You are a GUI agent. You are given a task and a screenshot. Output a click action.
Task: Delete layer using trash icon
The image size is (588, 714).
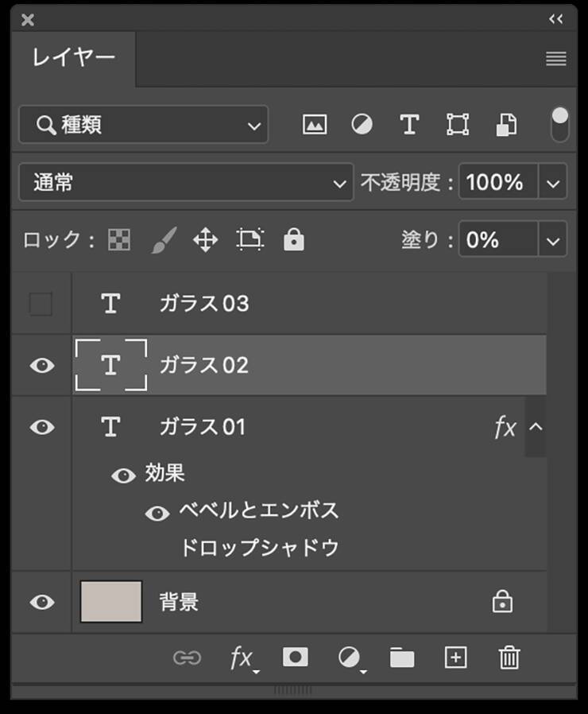pos(509,658)
